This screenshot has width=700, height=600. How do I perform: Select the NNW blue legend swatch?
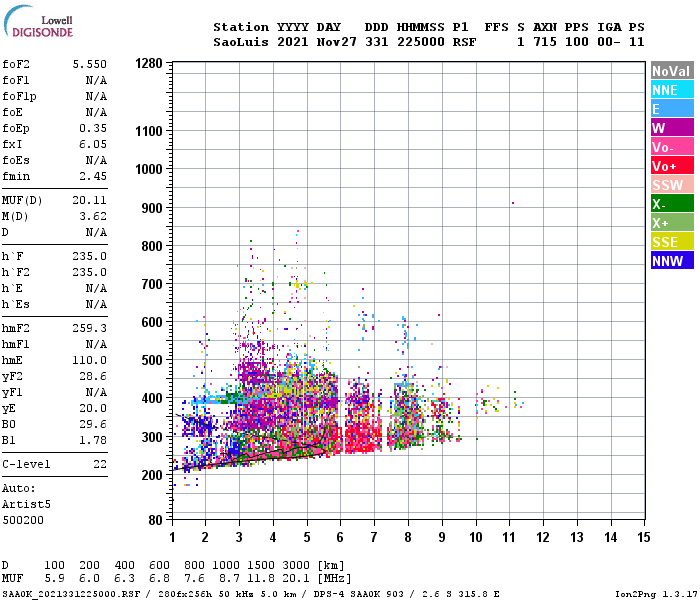[x=672, y=261]
